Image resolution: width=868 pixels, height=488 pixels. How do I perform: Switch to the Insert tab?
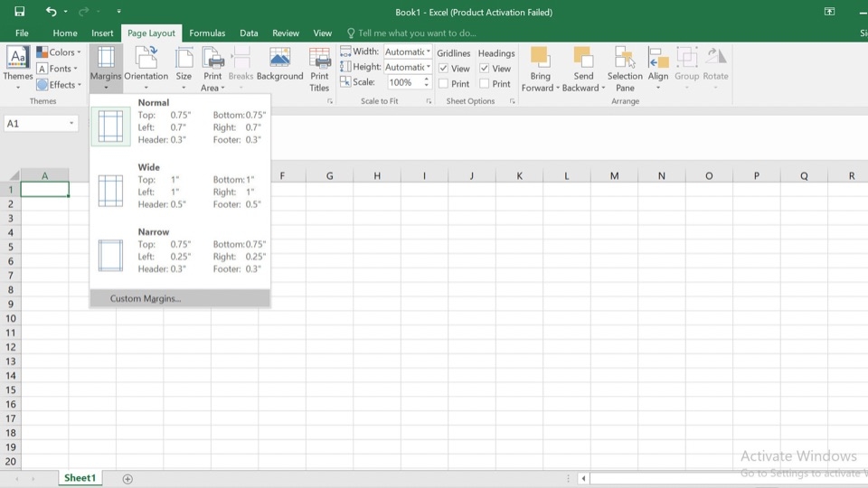coord(102,33)
